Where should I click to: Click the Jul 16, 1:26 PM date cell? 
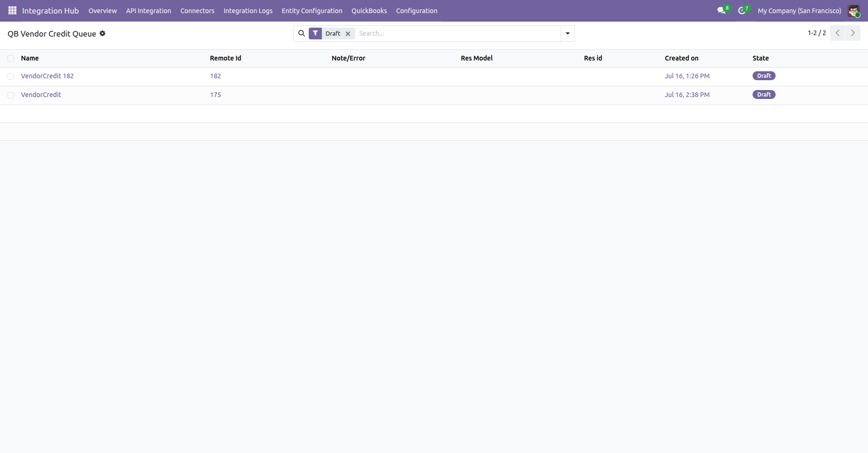[687, 76]
